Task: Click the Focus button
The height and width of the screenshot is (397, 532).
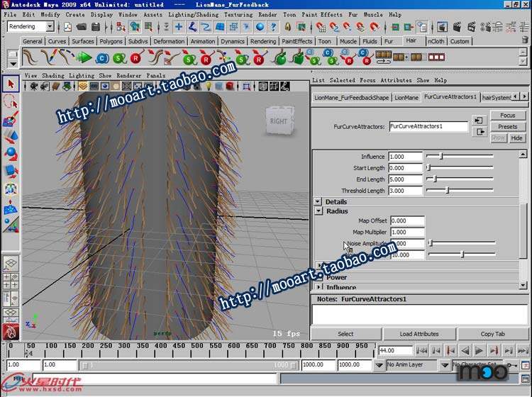Action: [508, 116]
